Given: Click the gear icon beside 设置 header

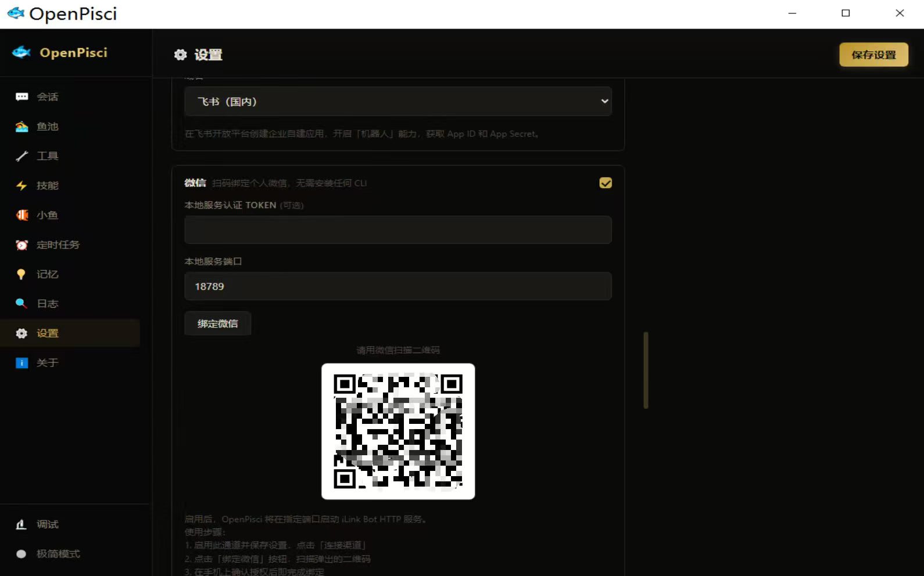Looking at the screenshot, I should point(181,55).
